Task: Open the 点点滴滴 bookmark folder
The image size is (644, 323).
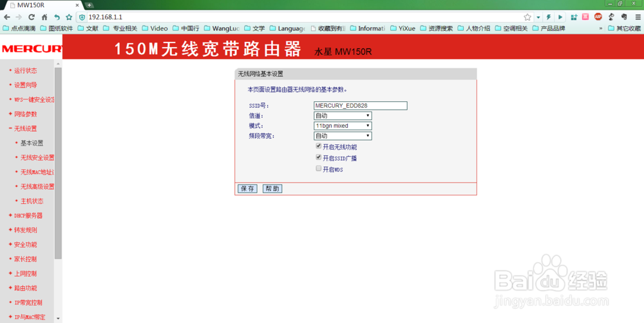Action: [x=19, y=28]
